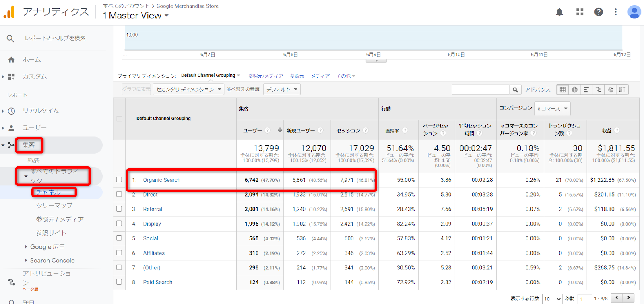Select メディア primary dimension link
Screen dimensions: 644x304
click(320, 76)
